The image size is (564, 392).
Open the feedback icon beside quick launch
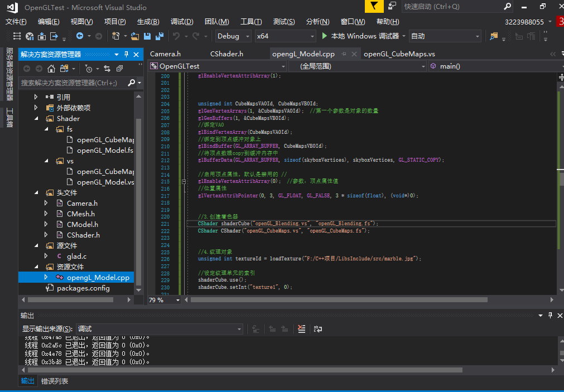392,7
